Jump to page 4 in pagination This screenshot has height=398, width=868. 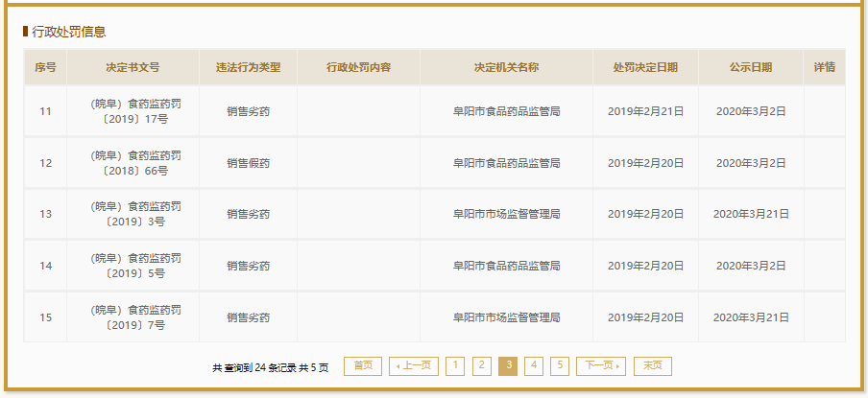pyautogui.click(x=534, y=365)
